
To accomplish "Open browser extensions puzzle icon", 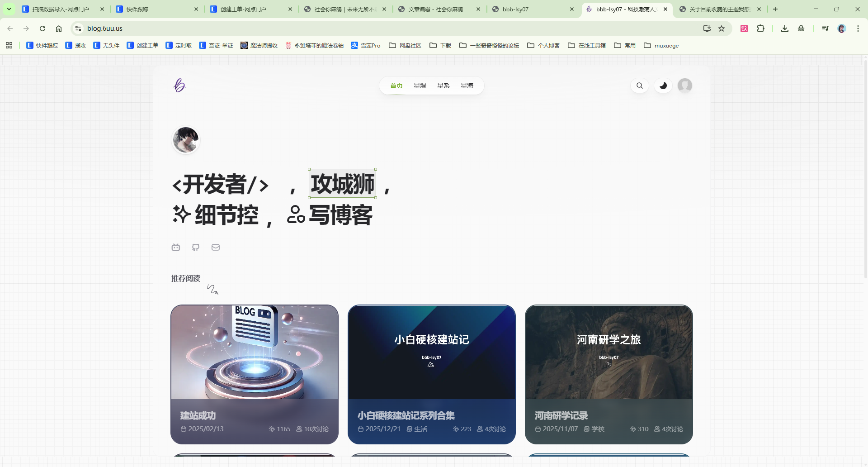I will (x=761, y=29).
